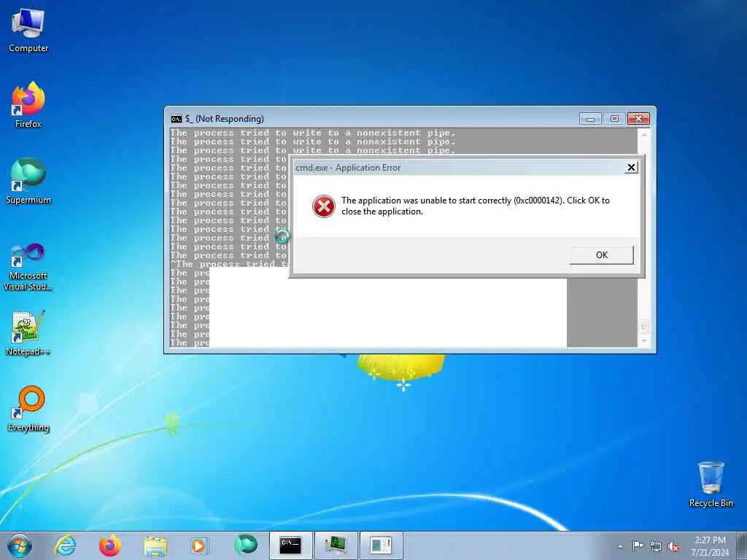747x560 pixels.
Task: Close the Not Responding console window
Action: click(x=638, y=118)
